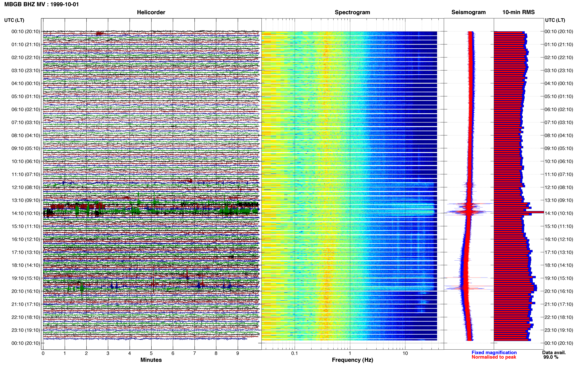Click the 12:10 (08:10) label beside the RMS panel
Screen dimensions: 588x368
click(x=559, y=187)
